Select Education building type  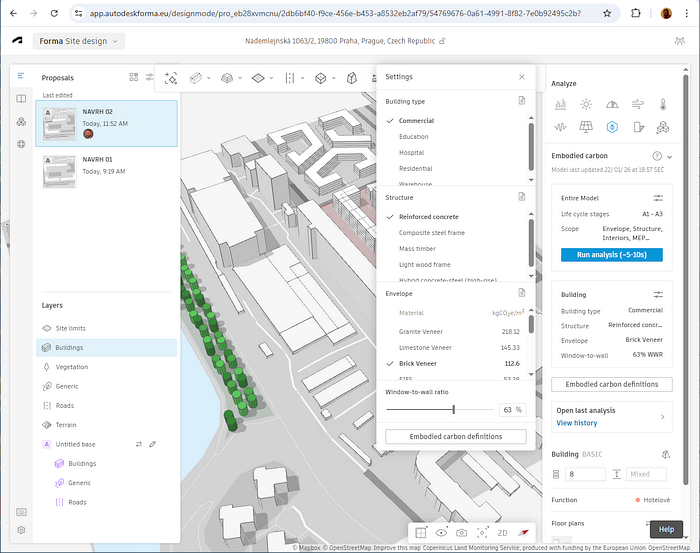point(413,137)
